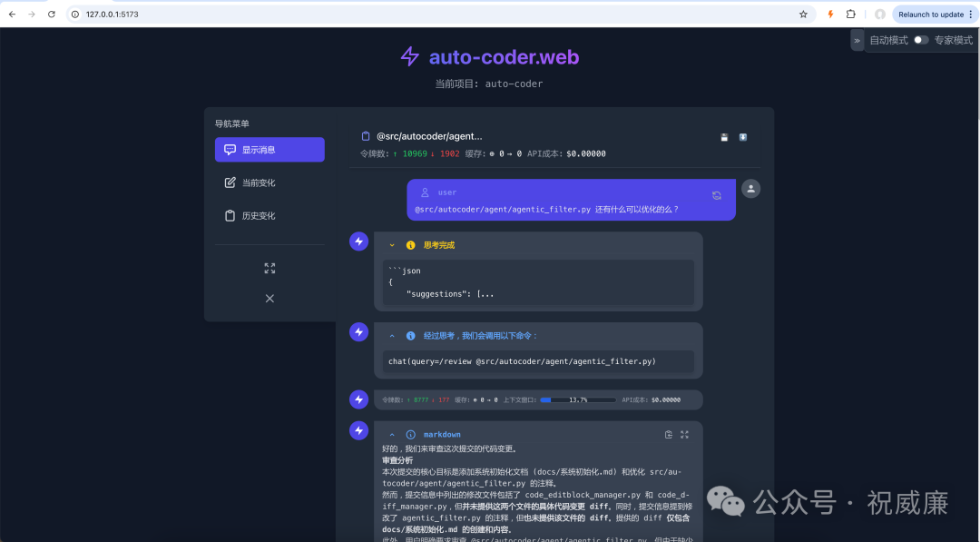Viewport: 980px width, 542px height.
Task: Reload the browser page
Action: click(x=51, y=15)
